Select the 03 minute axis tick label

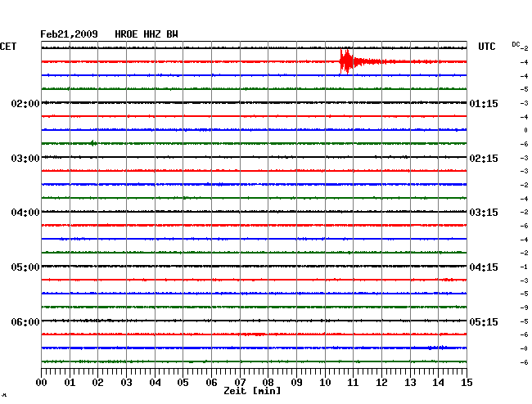coord(126,383)
